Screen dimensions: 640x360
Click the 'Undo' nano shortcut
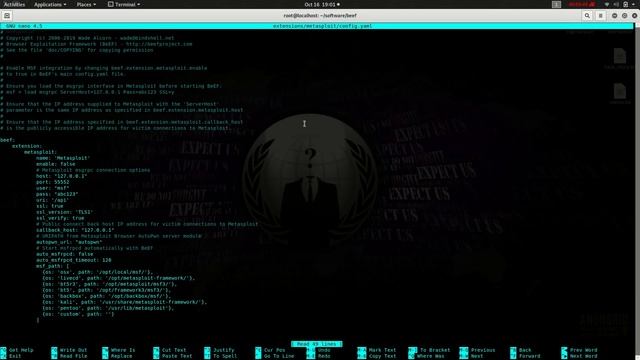(x=319, y=350)
